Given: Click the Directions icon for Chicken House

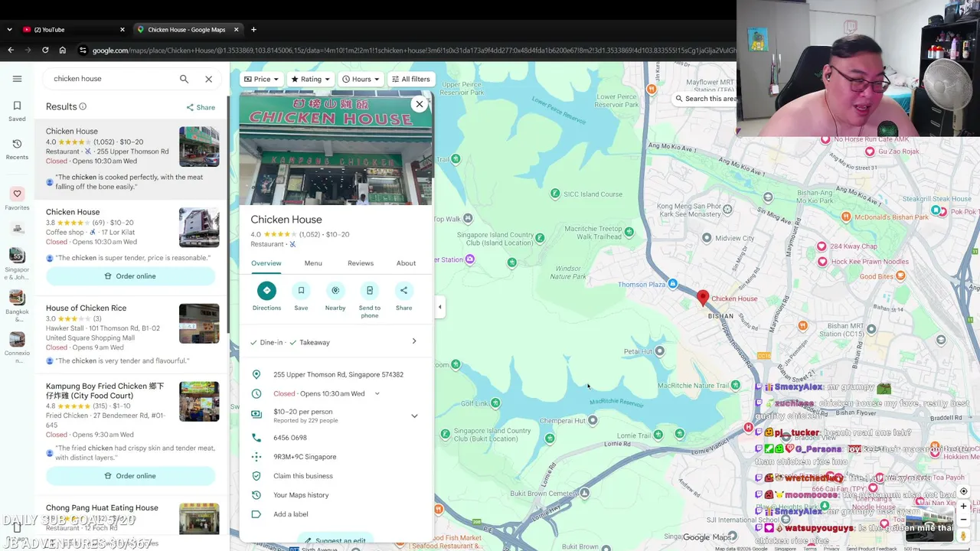Looking at the screenshot, I should (266, 290).
